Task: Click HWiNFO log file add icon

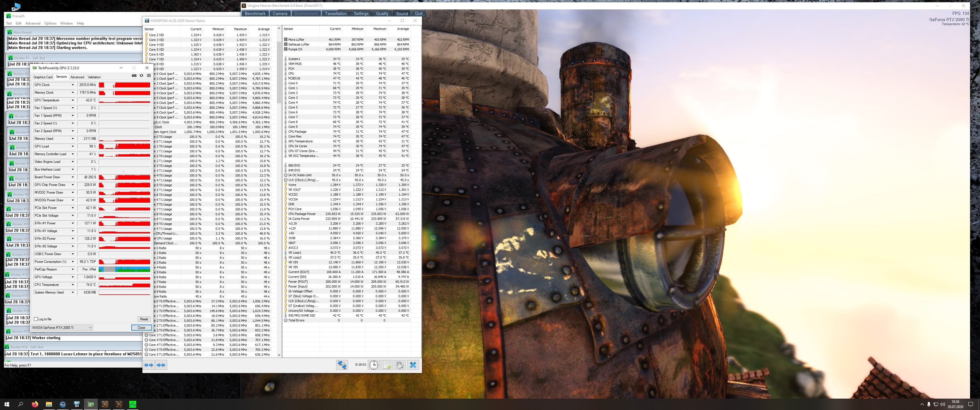Action: (387, 365)
